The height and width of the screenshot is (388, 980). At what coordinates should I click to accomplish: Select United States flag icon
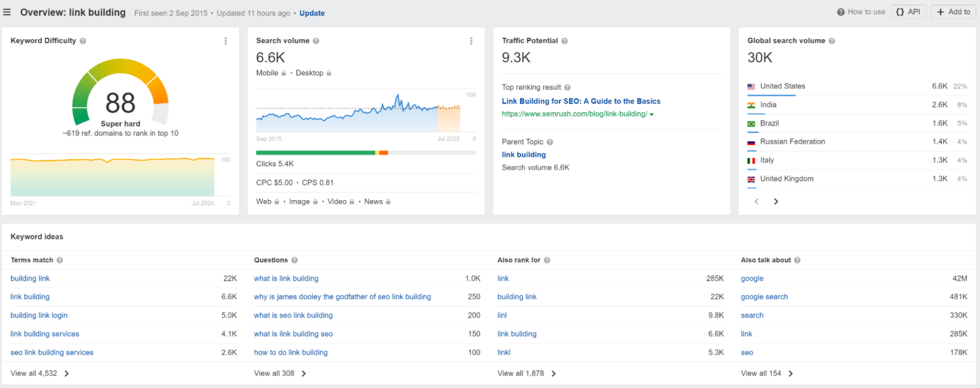click(x=751, y=87)
